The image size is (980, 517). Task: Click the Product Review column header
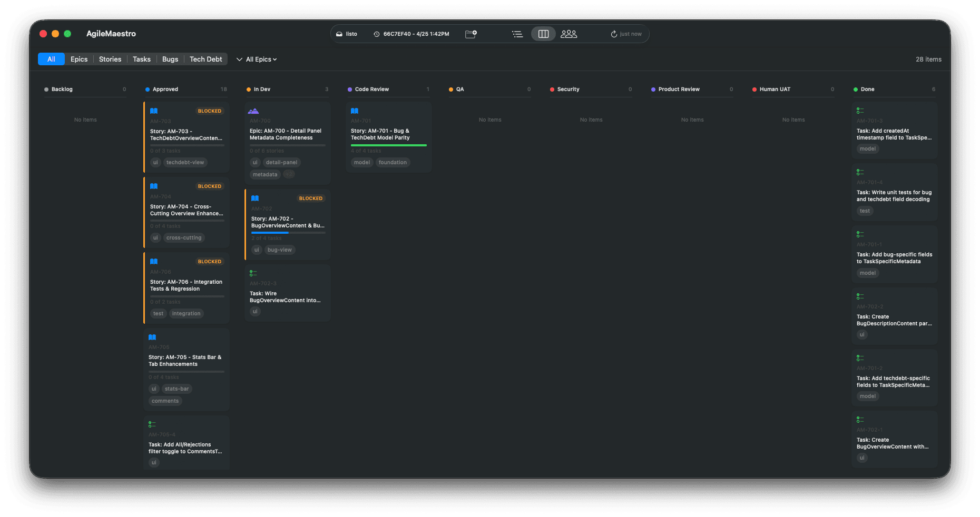click(692, 90)
